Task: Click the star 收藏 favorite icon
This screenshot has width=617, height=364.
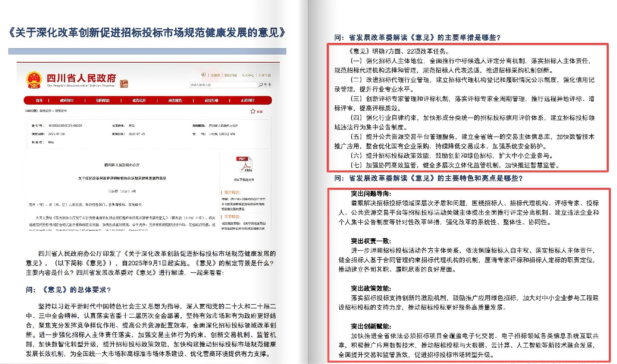Action: tap(253, 111)
